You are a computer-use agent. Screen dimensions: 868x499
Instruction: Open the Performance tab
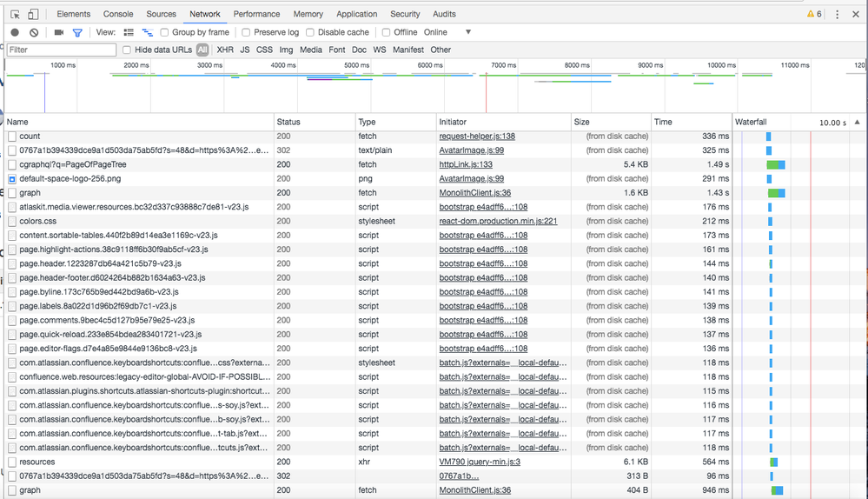point(256,14)
